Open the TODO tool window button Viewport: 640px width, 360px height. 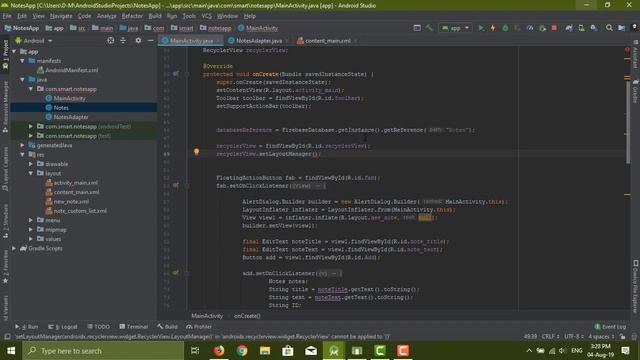click(x=98, y=327)
